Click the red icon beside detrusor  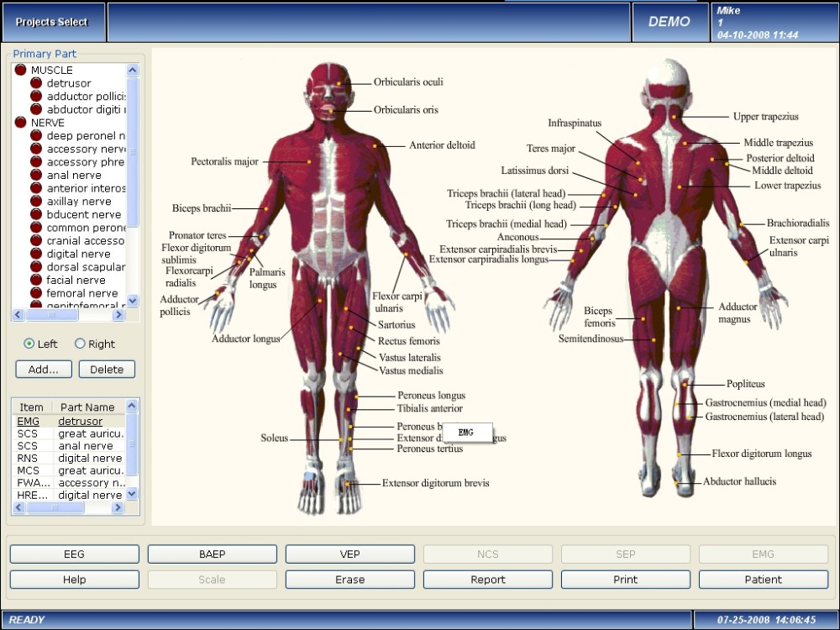pos(36,82)
